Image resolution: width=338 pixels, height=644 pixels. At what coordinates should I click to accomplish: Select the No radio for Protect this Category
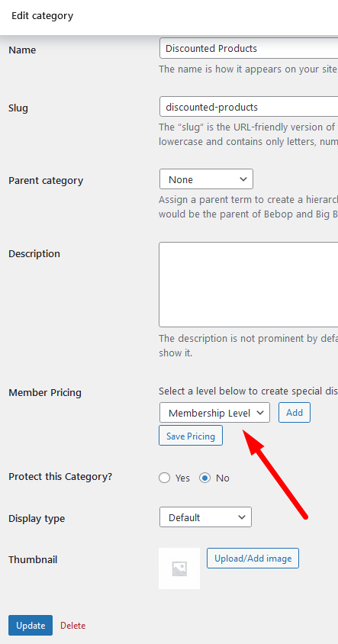click(x=205, y=478)
